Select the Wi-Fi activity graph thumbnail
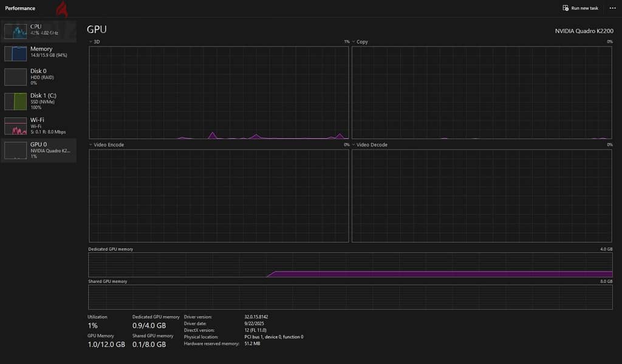Viewport: 622px width, 364px height. pos(15,126)
